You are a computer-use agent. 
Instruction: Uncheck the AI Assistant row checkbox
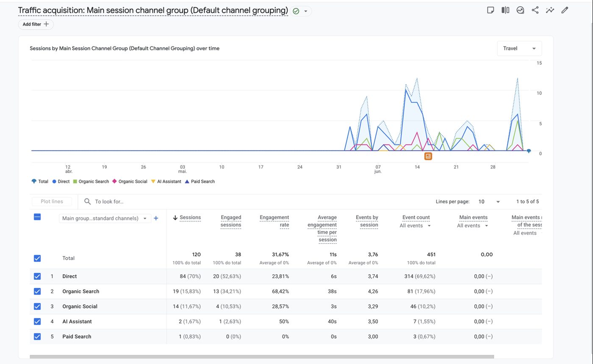37,321
